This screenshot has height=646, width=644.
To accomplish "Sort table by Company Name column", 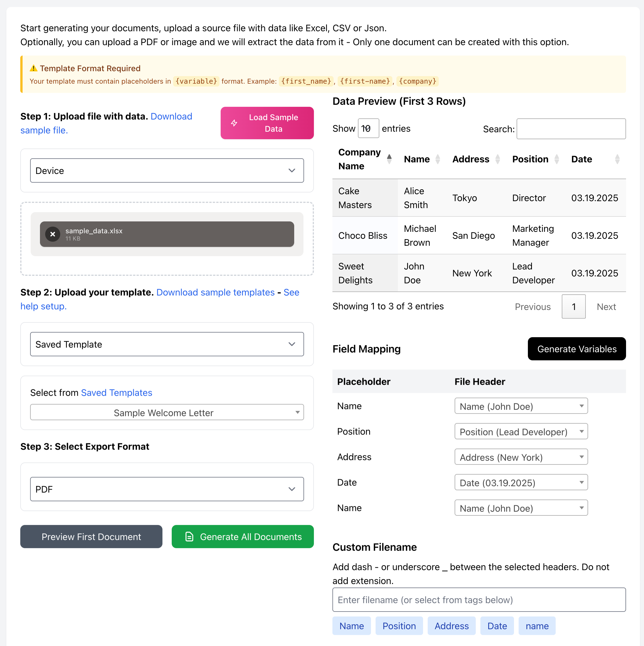I will pos(389,159).
